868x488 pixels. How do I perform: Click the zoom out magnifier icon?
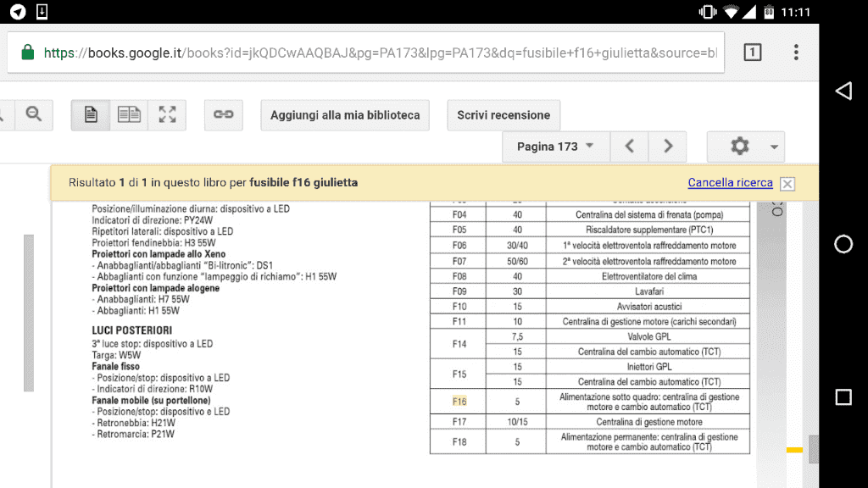click(x=34, y=114)
